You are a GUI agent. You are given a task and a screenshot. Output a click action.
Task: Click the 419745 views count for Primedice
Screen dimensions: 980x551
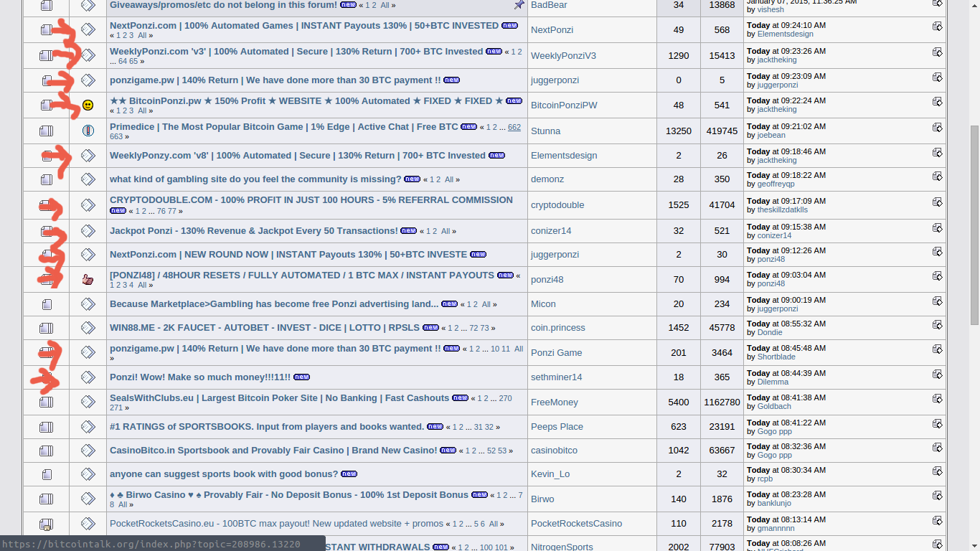tap(722, 131)
